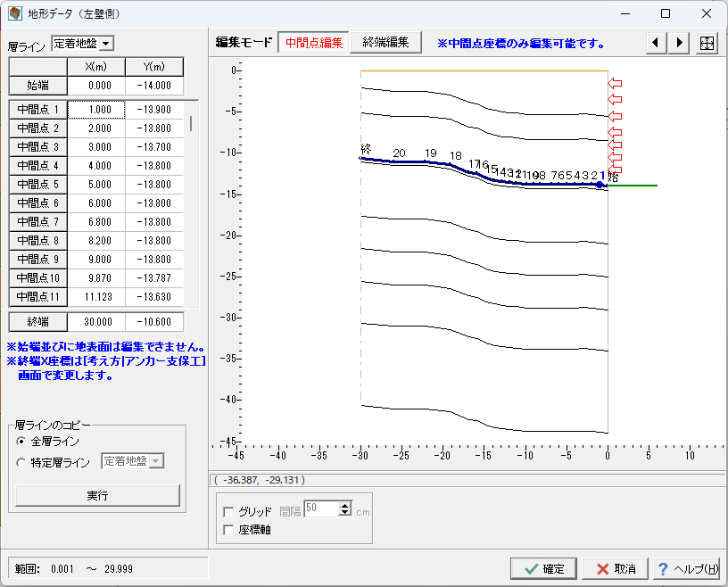This screenshot has width=728, height=587.
Task: Click the 実行 button
Action: 97,495
